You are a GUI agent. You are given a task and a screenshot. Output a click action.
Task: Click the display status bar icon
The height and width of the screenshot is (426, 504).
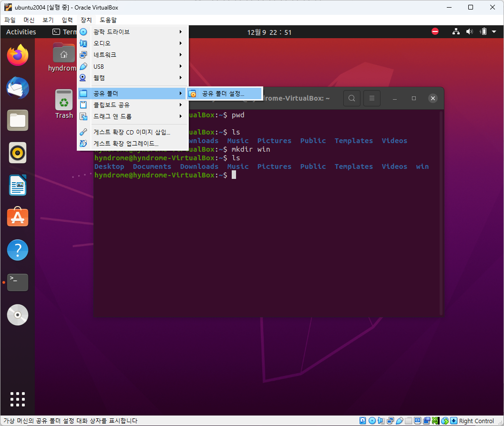(418, 421)
